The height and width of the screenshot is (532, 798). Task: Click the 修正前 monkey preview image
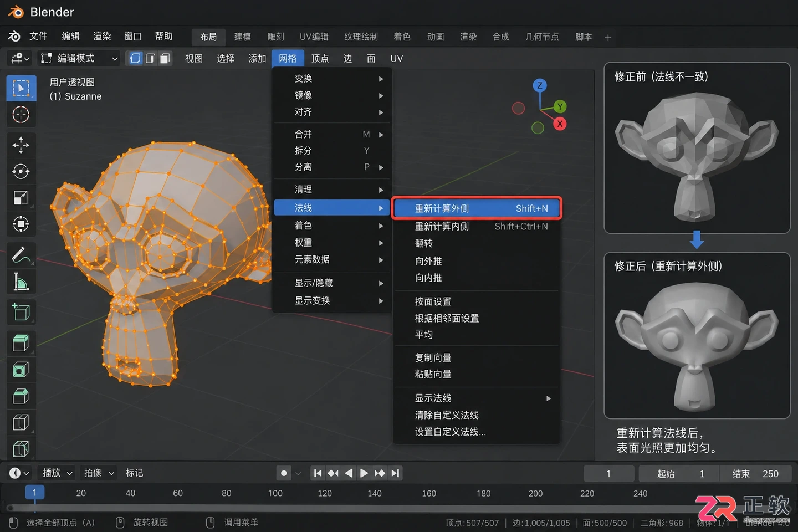tap(697, 158)
